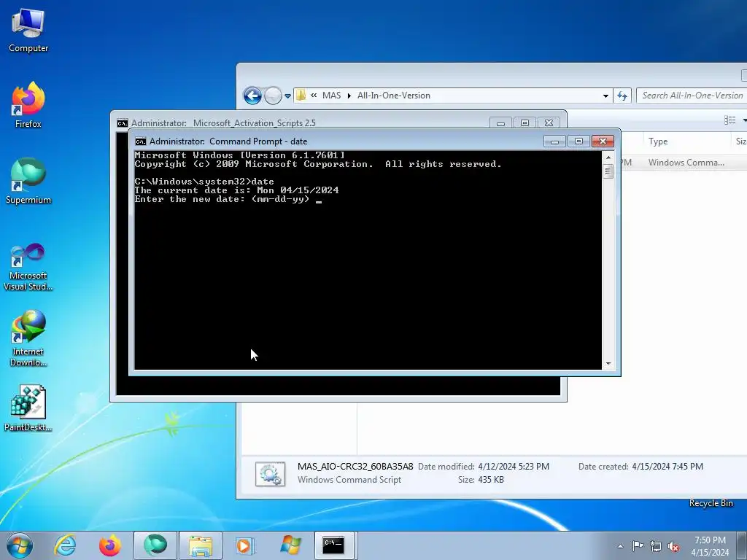747x560 pixels.
Task: Click the MAS_AIO file icon in details pane
Action: (x=270, y=474)
